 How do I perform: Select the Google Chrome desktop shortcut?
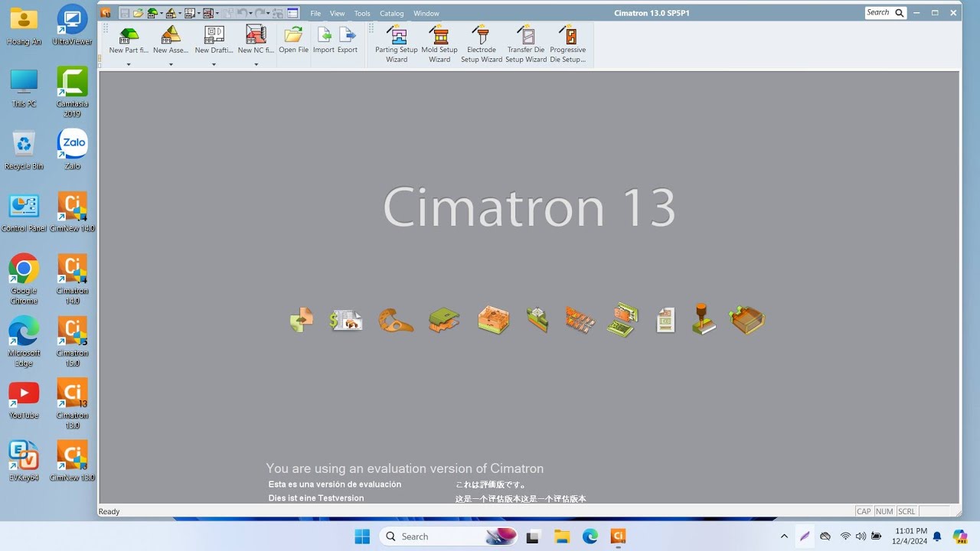coord(24,279)
